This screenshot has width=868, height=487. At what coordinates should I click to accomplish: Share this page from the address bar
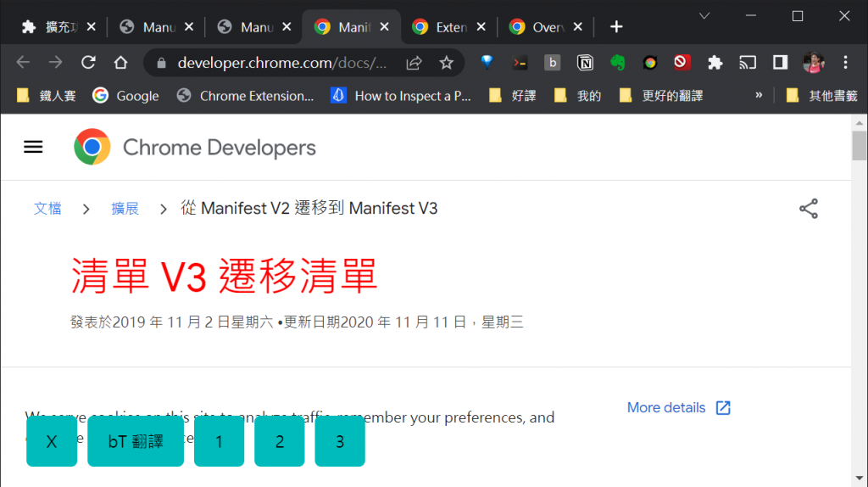pyautogui.click(x=414, y=63)
